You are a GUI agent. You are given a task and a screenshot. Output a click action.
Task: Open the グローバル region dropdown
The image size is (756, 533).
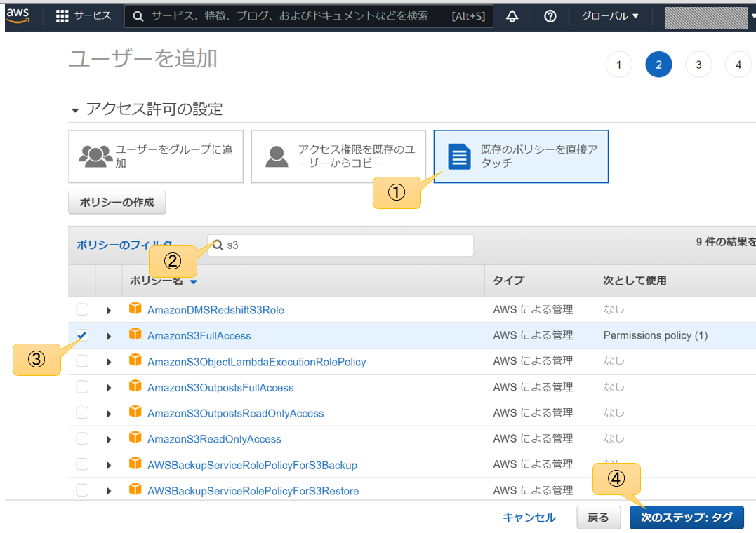(610, 16)
